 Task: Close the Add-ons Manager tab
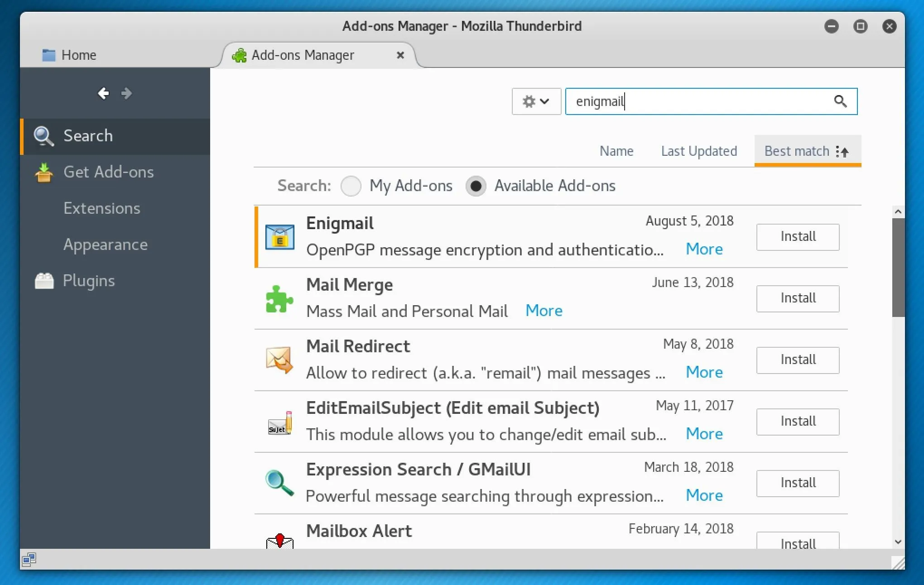pyautogui.click(x=400, y=55)
